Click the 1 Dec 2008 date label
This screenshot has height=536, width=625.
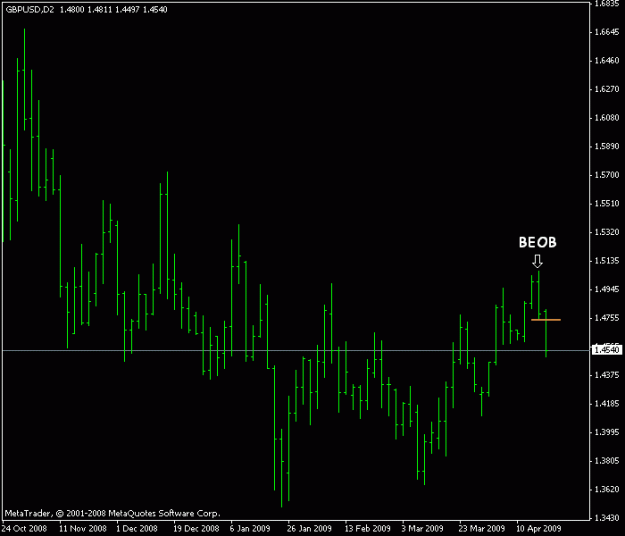[137, 529]
